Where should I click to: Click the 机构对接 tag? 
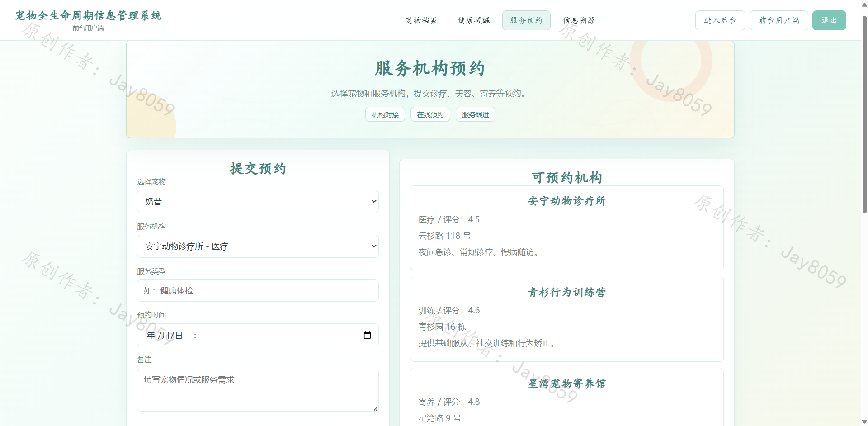click(385, 114)
